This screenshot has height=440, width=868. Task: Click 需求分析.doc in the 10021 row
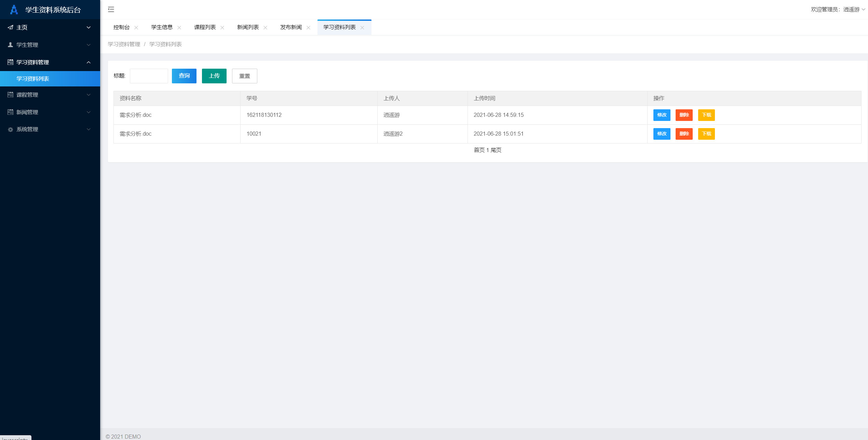(136, 134)
